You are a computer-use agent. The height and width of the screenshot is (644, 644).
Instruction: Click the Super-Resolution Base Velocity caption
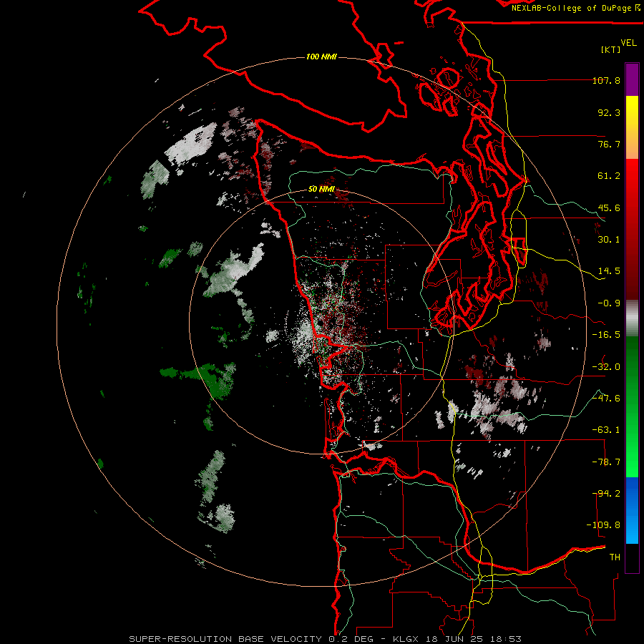325,639
